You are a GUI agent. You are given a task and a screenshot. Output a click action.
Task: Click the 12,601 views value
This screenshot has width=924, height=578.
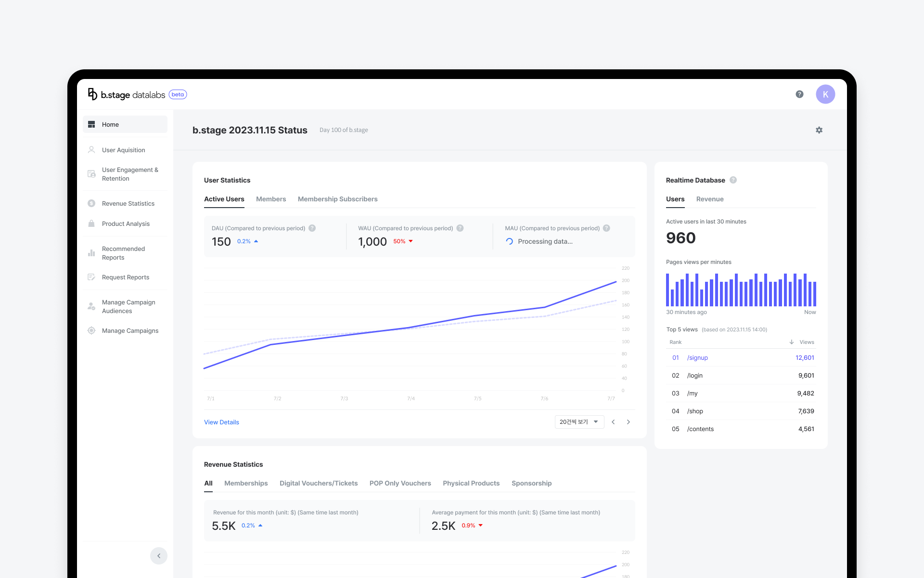(x=805, y=357)
